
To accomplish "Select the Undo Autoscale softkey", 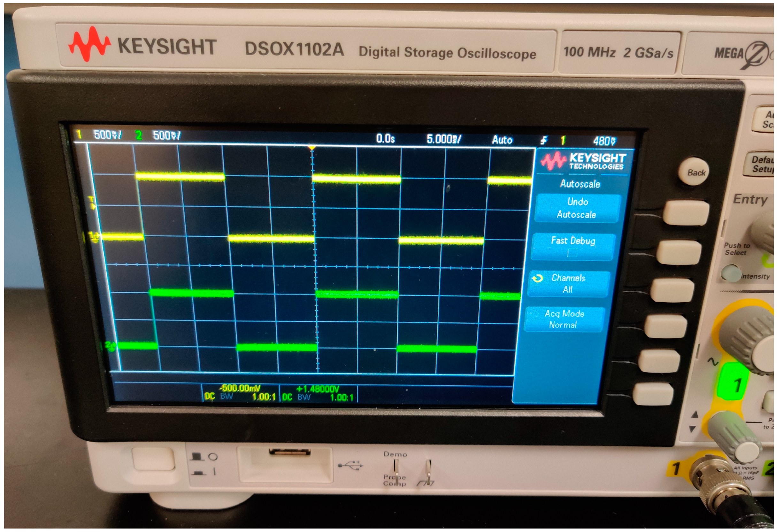I will pos(578,208).
